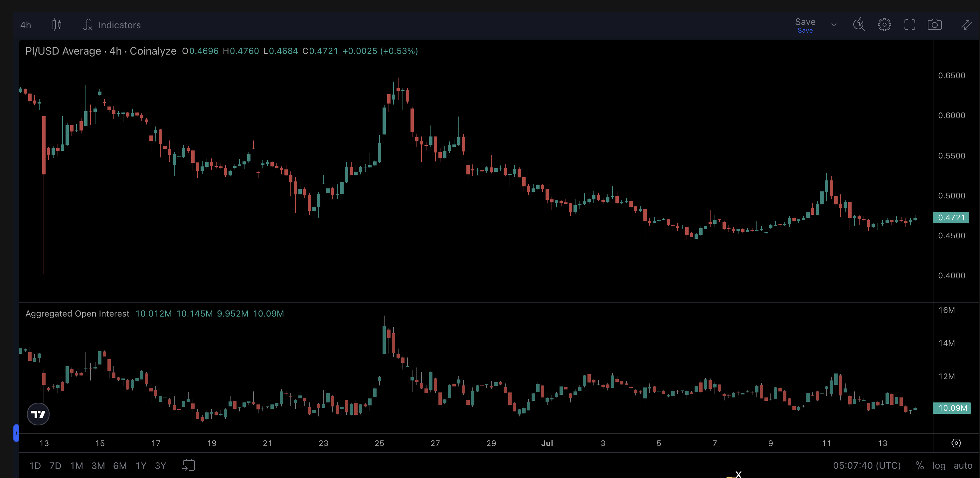Screen dimensions: 980x478
Task: Select the 1M date range
Action: (x=77, y=465)
